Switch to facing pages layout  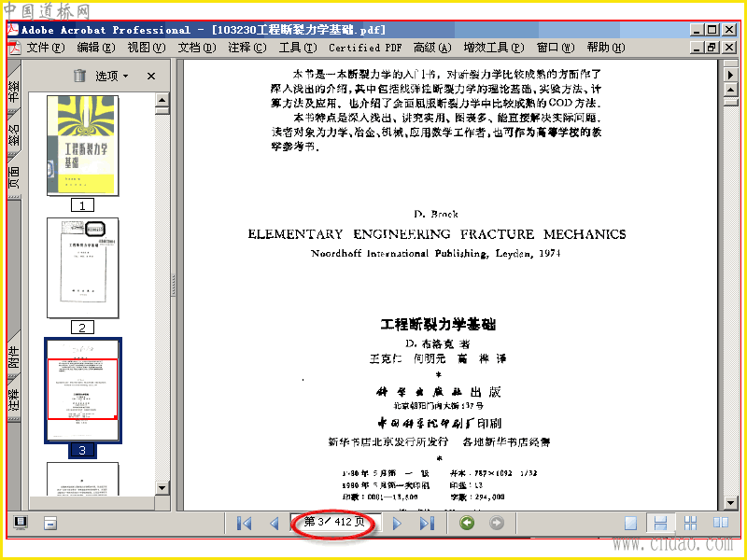click(x=721, y=523)
